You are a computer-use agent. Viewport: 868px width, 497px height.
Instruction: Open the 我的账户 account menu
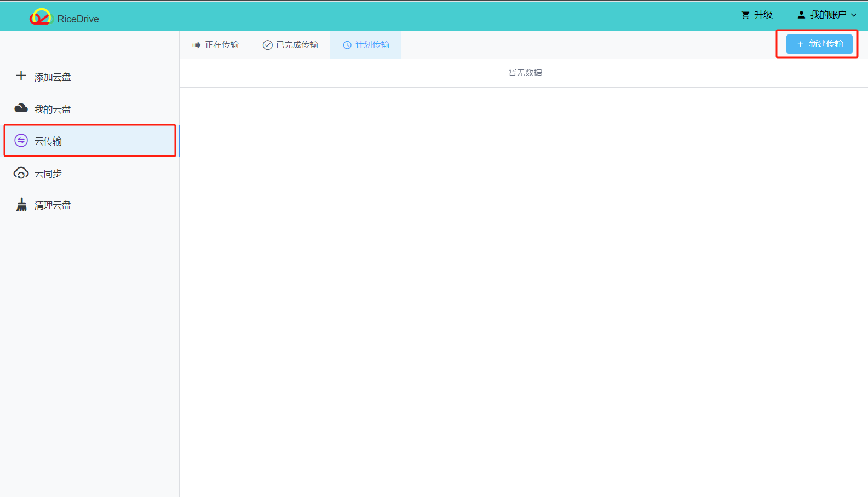(x=827, y=15)
